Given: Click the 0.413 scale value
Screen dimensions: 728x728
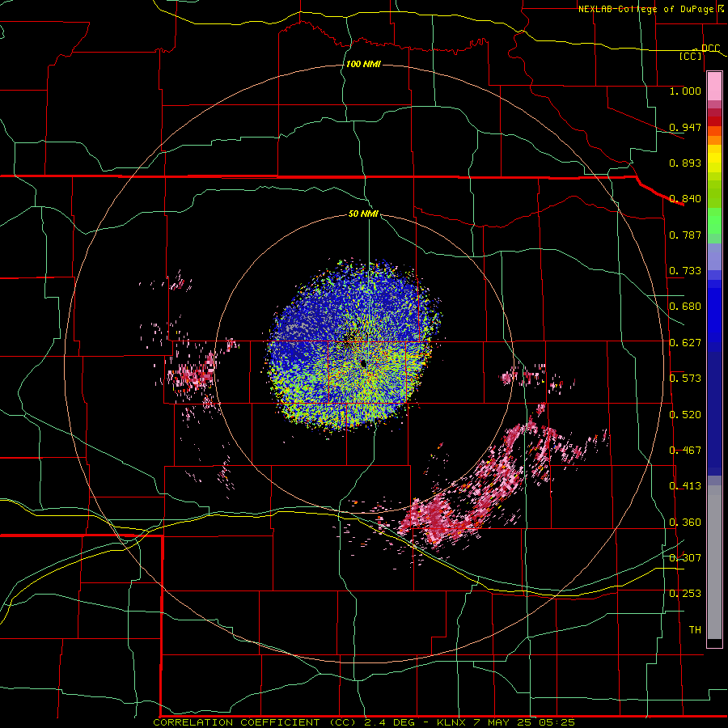Looking at the screenshot, I should click(x=685, y=486).
